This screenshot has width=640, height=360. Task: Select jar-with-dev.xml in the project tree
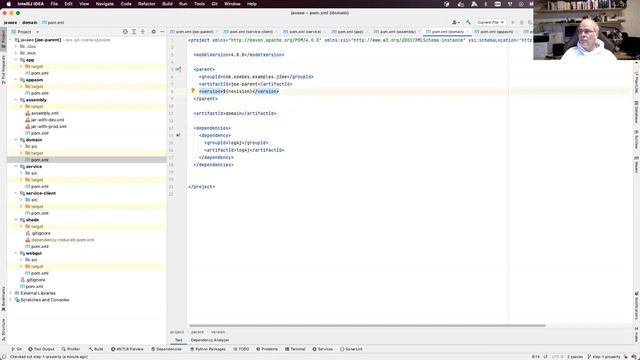[x=47, y=120]
